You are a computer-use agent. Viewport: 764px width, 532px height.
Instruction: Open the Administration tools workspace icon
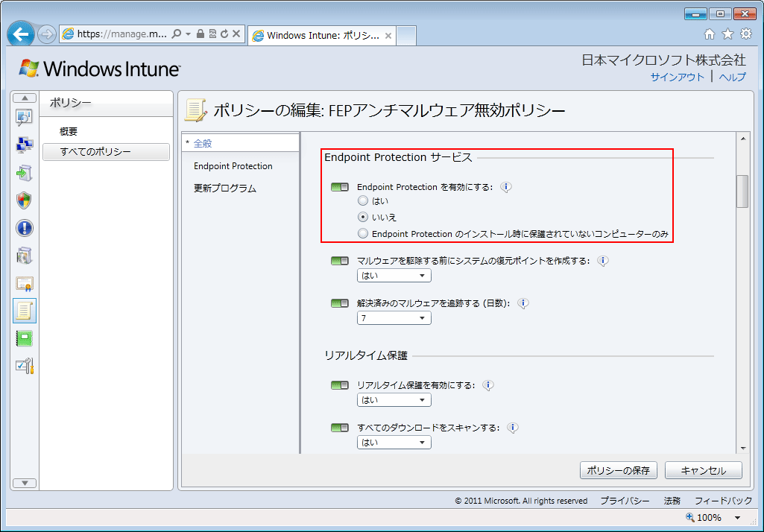(x=25, y=366)
